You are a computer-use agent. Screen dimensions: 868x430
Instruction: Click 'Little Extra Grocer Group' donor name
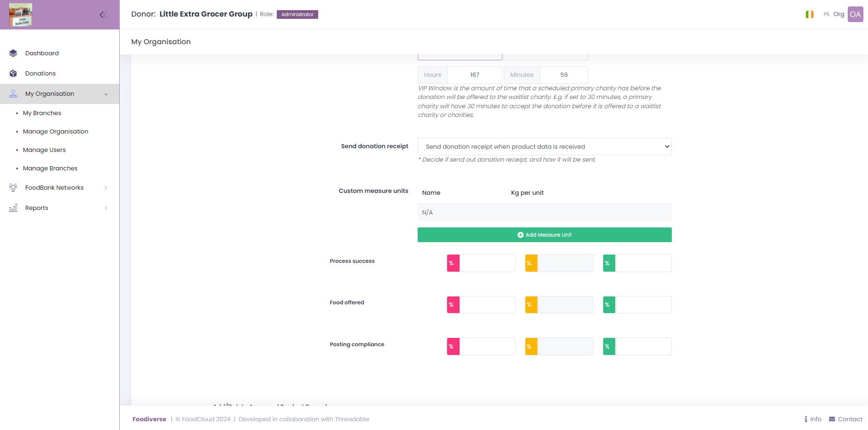coord(206,14)
